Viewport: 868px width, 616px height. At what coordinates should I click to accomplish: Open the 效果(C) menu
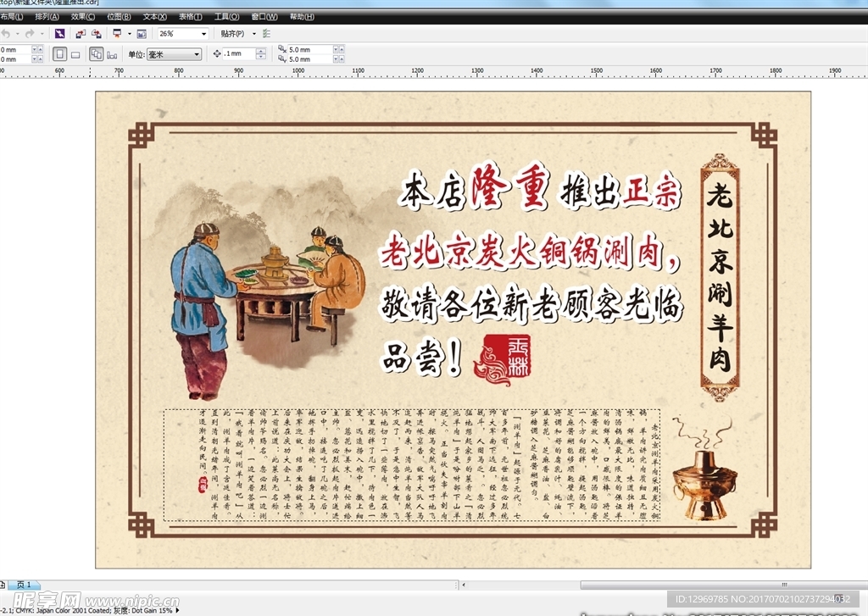(x=83, y=16)
